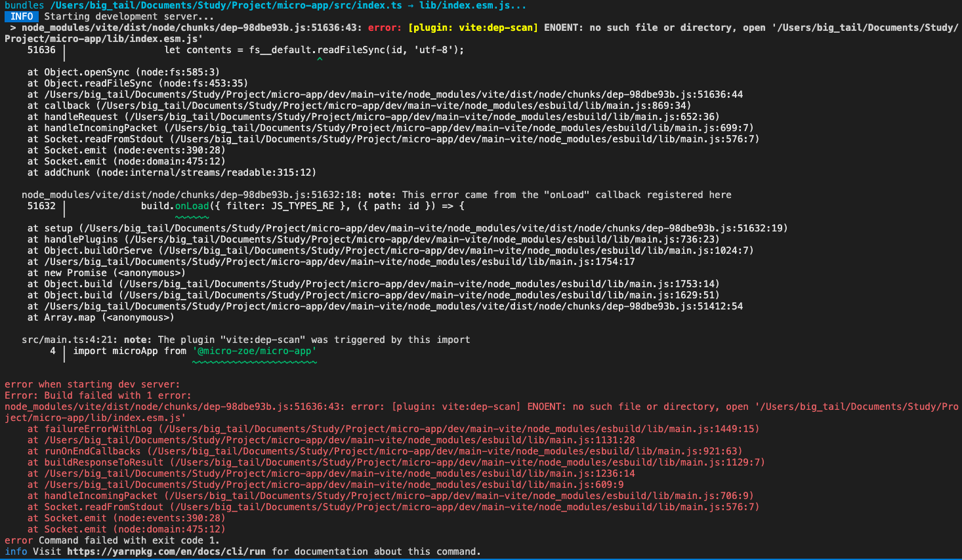Click 'at addChunk (node:internal/streams/readable:315:12)' line
Screen dimensions: 962x560
point(172,172)
